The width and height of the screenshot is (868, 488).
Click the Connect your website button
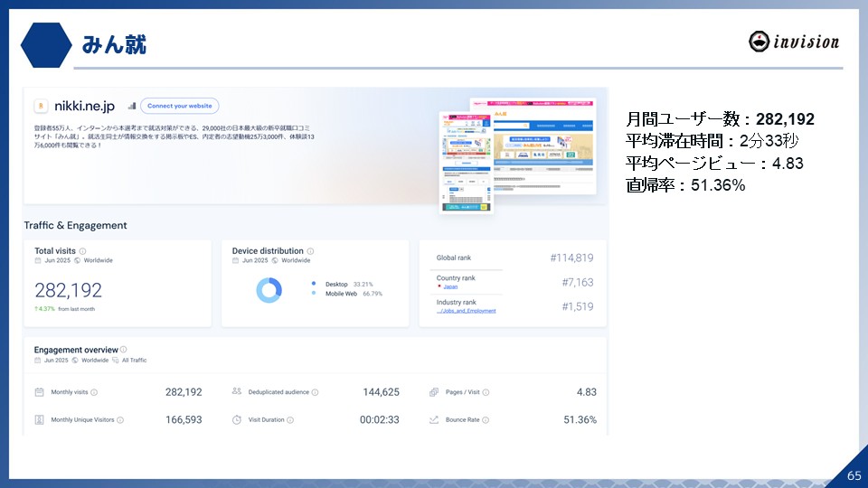coord(179,106)
